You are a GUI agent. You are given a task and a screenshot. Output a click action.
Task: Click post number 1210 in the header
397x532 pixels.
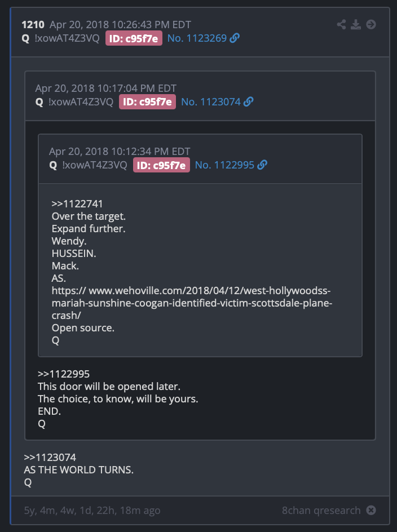click(x=33, y=25)
